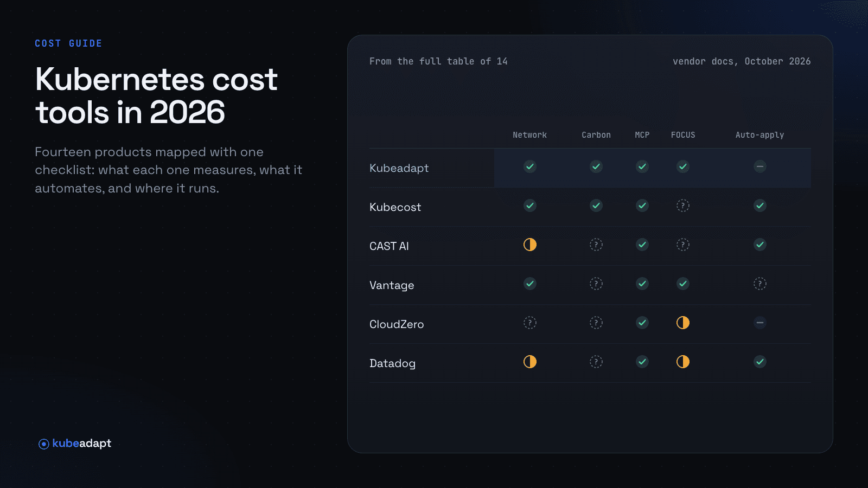Click the CloudZero row label
The width and height of the screenshot is (868, 488).
click(x=397, y=324)
